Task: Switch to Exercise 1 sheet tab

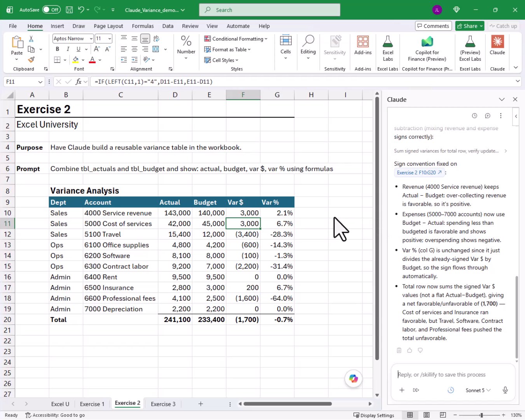Action: pos(92,404)
